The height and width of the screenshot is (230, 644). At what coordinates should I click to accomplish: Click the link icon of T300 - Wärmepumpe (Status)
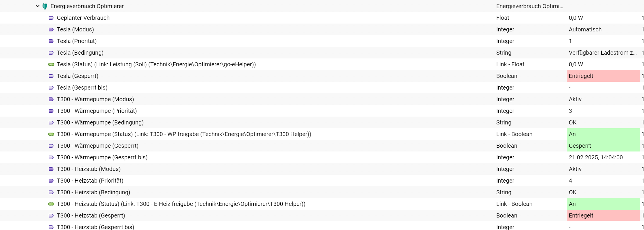[51, 134]
